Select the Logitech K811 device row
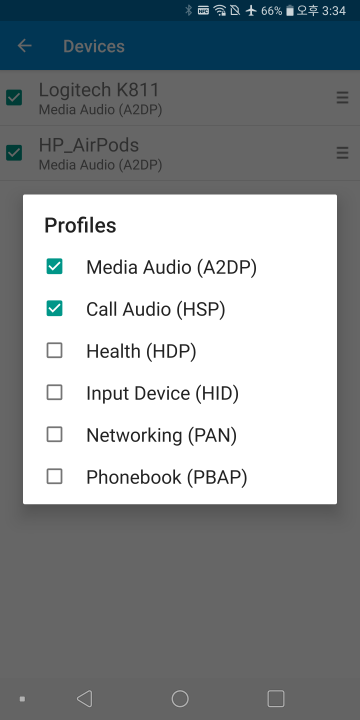Image resolution: width=360 pixels, height=720 pixels. click(x=180, y=98)
